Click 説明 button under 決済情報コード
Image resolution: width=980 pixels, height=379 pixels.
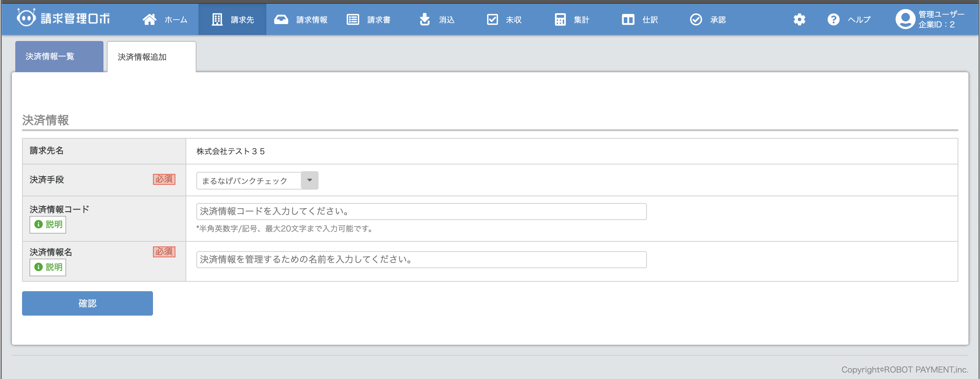(x=48, y=224)
